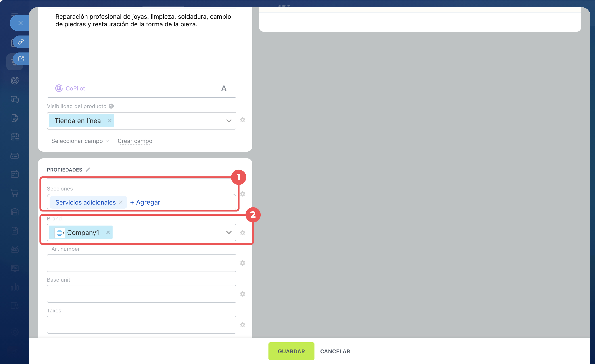
Task: Open the document-with-pencil sidebar icon
Action: [x=15, y=118]
